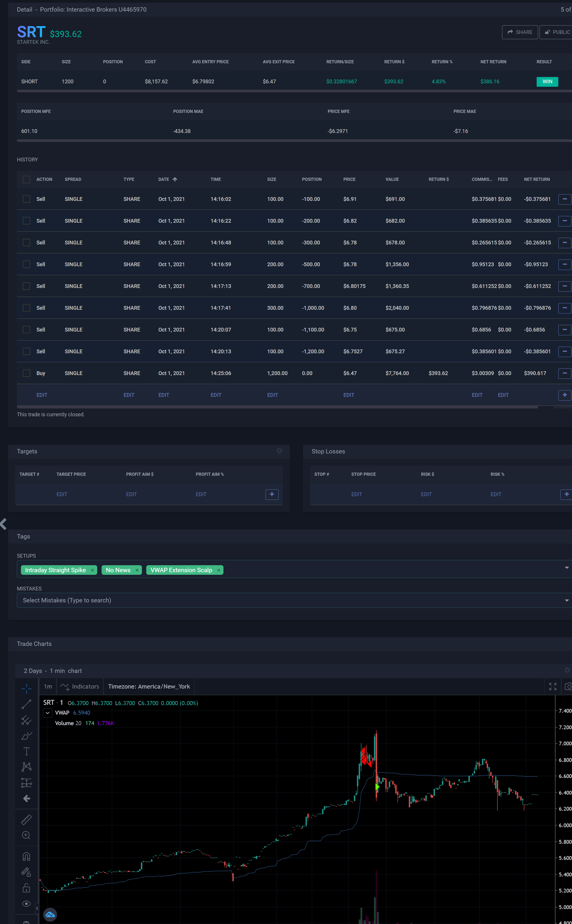Pick the brush drawing tool
The height and width of the screenshot is (924, 572).
tap(26, 736)
